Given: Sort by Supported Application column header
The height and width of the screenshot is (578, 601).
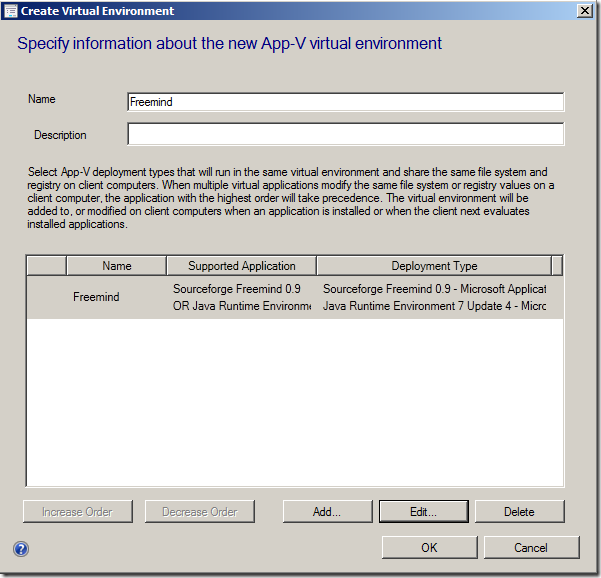Looking at the screenshot, I should coord(241,266).
